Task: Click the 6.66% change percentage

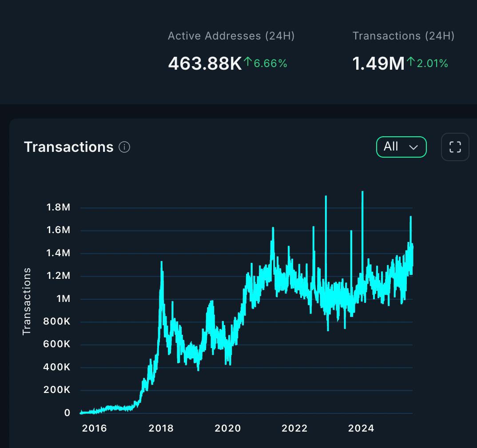Action: tap(270, 63)
